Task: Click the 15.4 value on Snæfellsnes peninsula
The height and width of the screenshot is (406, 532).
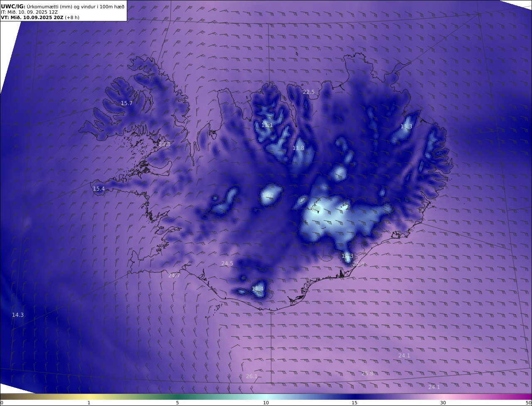Action: tap(99, 189)
